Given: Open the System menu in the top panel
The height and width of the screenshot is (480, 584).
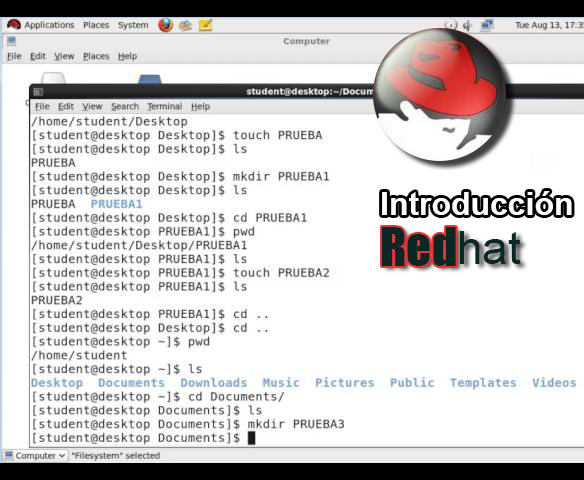Looking at the screenshot, I should click(133, 25).
